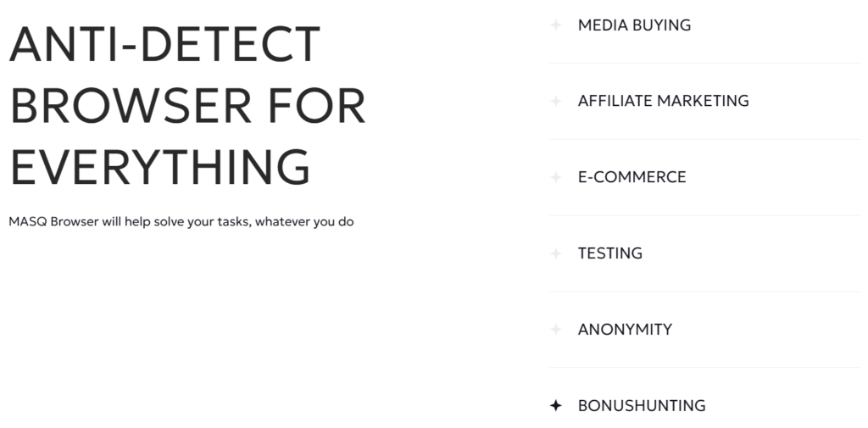Click the BROWSER FOR heading line
868x428 pixels.
187,105
